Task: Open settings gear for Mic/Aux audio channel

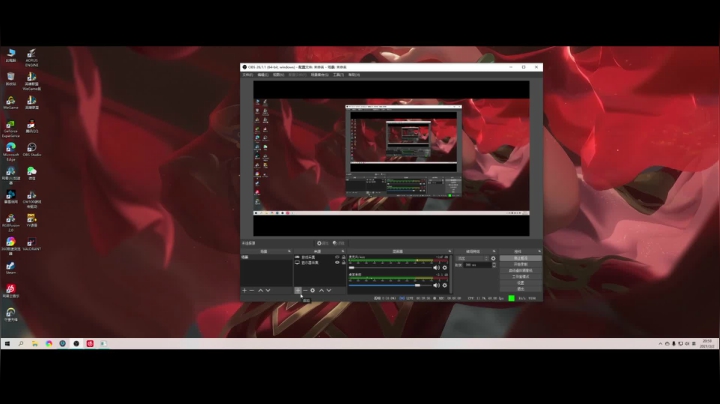Action: (x=444, y=268)
